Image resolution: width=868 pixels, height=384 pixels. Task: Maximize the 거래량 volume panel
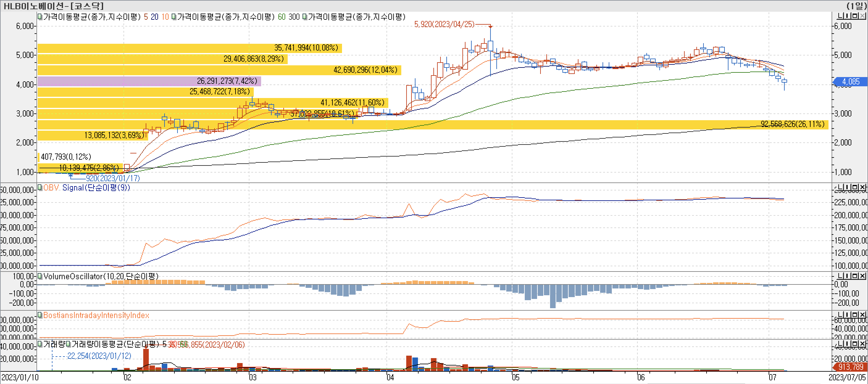[854, 344]
